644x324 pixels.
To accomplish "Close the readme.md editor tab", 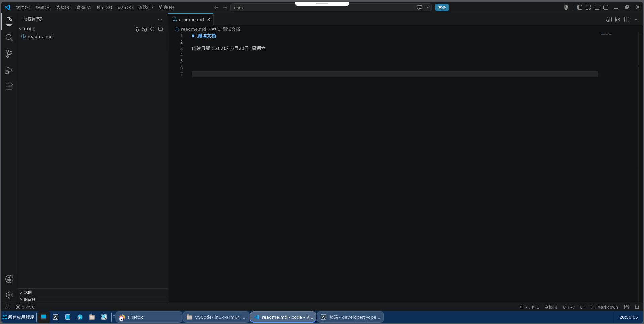I will (209, 19).
